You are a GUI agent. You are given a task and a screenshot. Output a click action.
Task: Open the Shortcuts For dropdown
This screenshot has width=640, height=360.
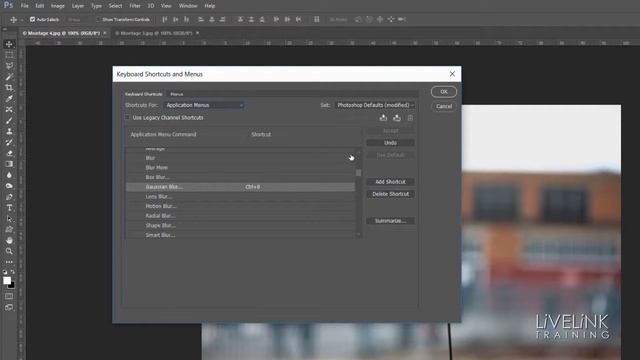point(204,105)
